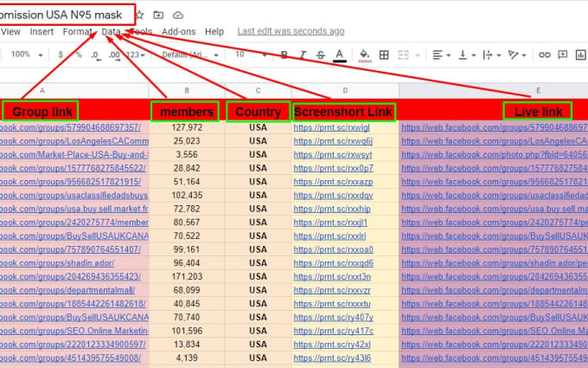Insert a comment from the toolbar
This screenshot has width=588, height=368.
click(563, 55)
